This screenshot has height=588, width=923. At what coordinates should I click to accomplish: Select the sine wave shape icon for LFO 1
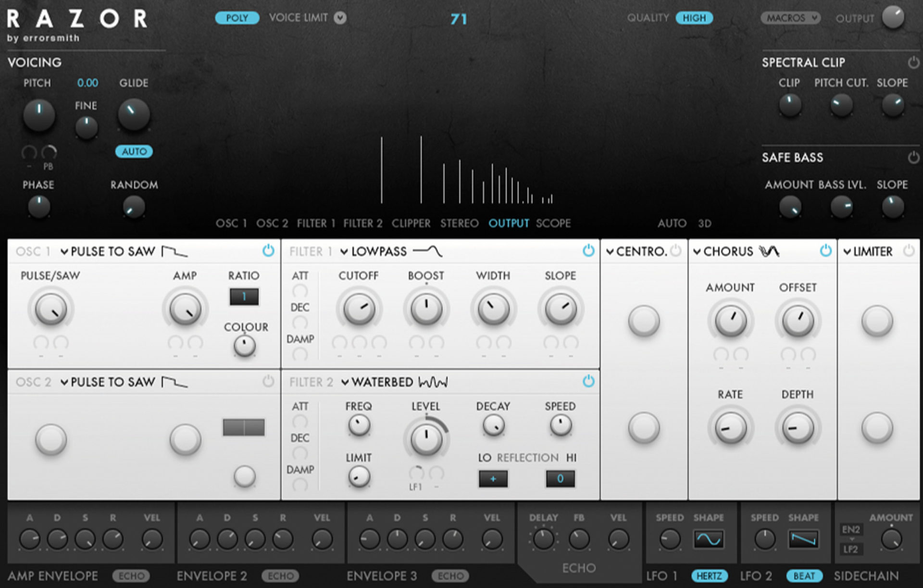709,539
